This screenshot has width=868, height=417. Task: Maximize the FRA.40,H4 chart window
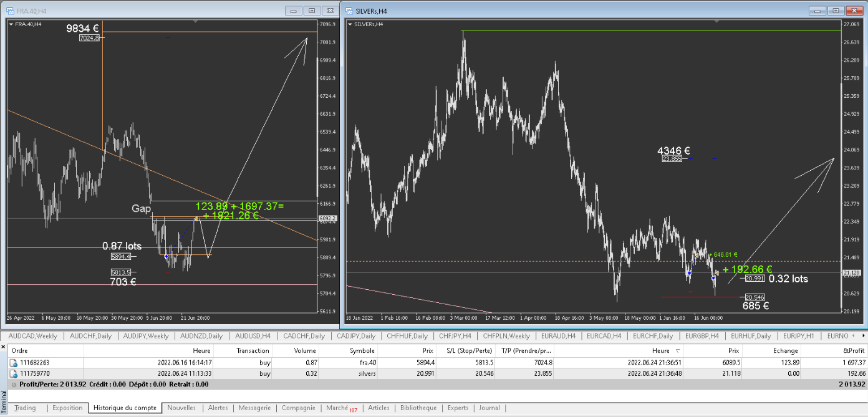tap(312, 11)
